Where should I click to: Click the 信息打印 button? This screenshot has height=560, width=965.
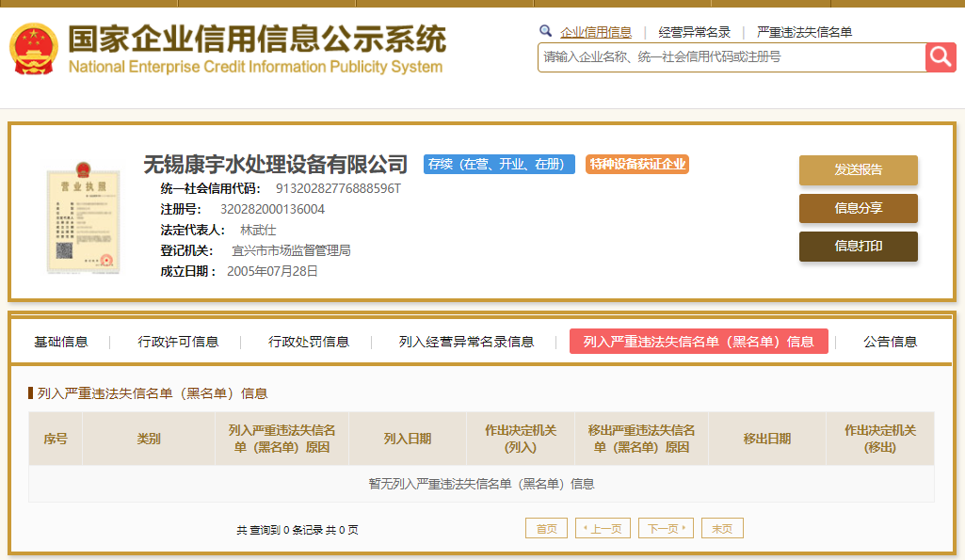tap(859, 247)
